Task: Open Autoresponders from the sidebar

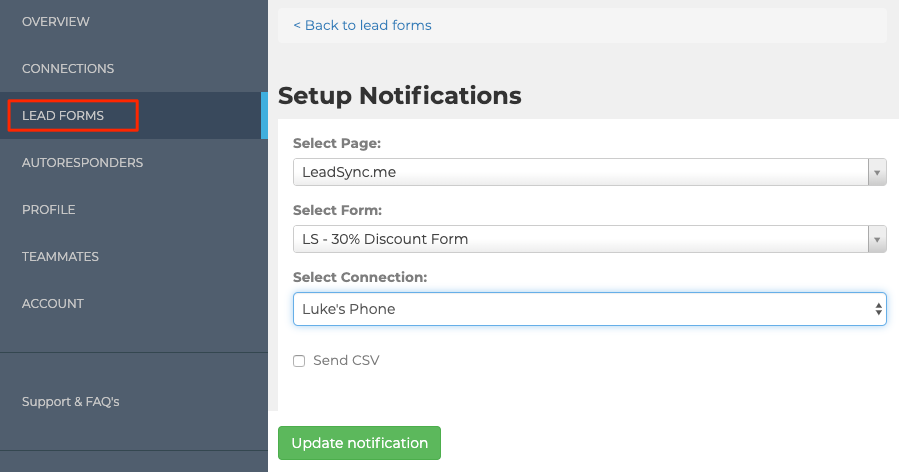Action: 82,162
